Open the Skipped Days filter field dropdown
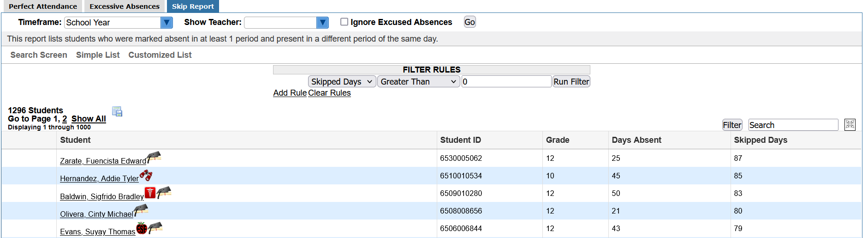The width and height of the screenshot is (868, 238). click(x=342, y=81)
